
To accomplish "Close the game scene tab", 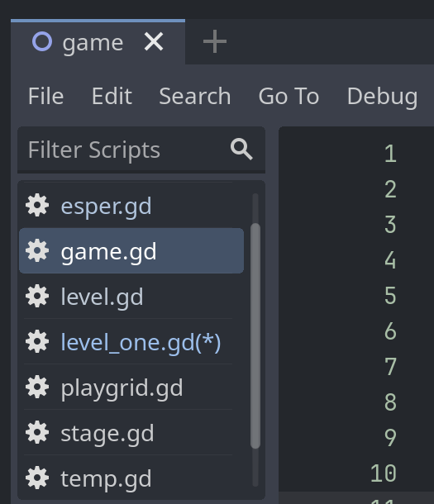I will point(154,42).
